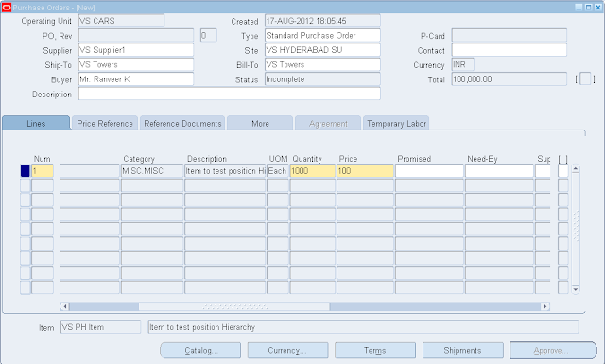The width and height of the screenshot is (605, 364).
Task: Click the UOM cell Each
Action: (277, 170)
